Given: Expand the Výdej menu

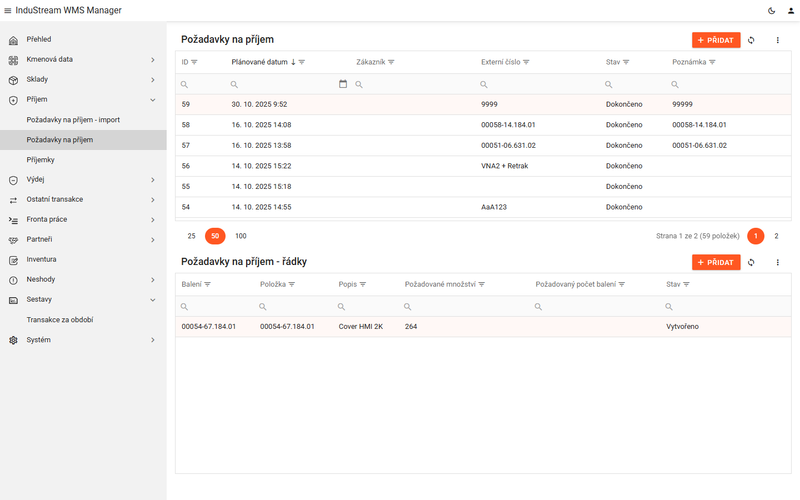Looking at the screenshot, I should (83, 180).
